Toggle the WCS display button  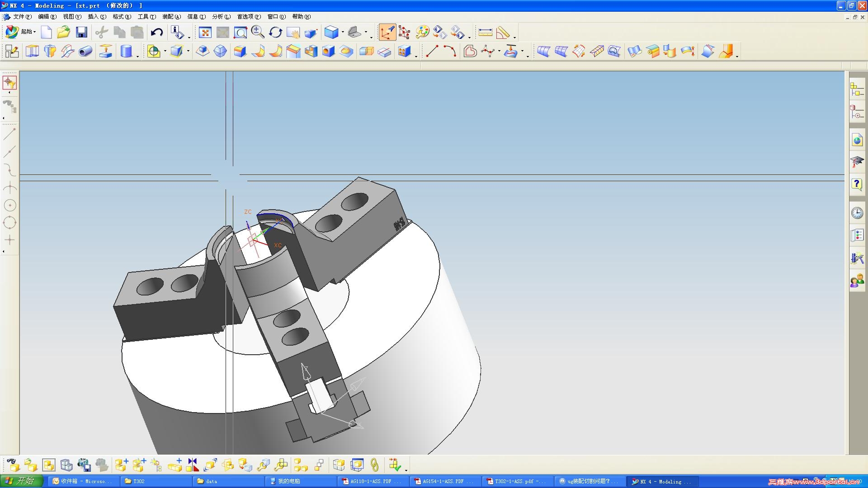pos(387,32)
